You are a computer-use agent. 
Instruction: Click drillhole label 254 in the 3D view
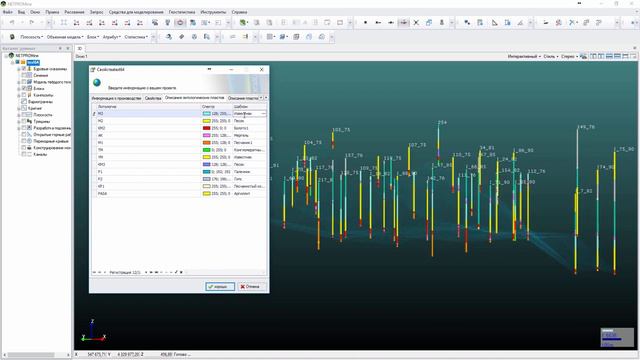click(x=442, y=122)
